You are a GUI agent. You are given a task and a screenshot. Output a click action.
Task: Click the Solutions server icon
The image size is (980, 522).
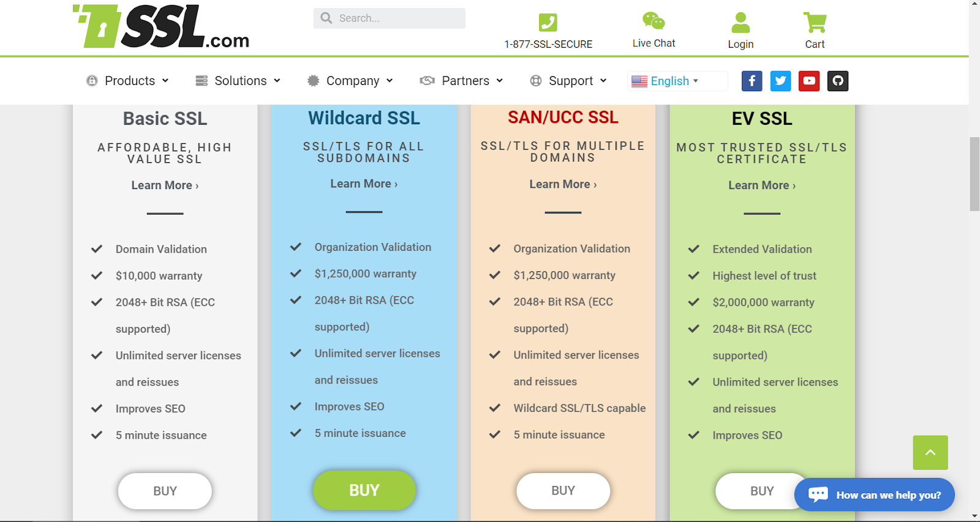pyautogui.click(x=202, y=81)
